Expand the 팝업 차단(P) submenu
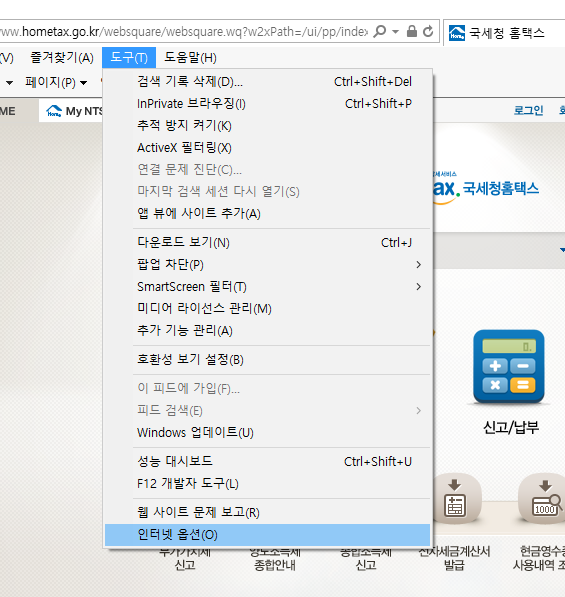 coord(268,265)
